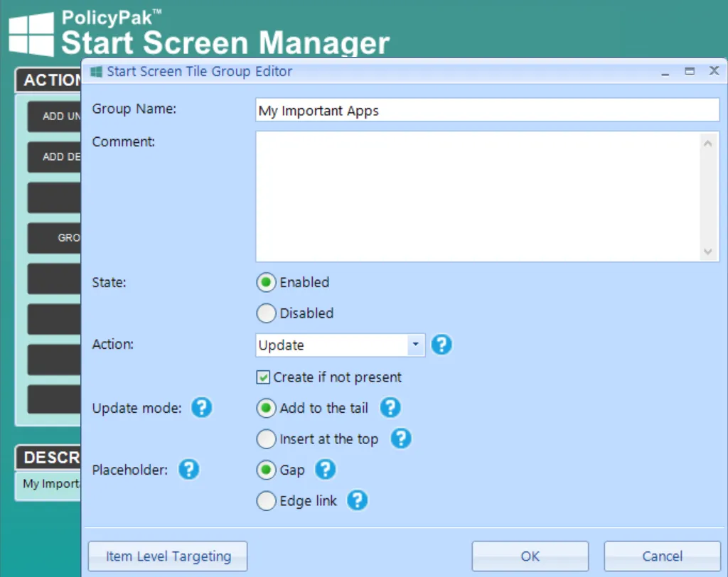Click help icon beside Placeholder label
This screenshot has height=577, width=728.
(x=189, y=469)
